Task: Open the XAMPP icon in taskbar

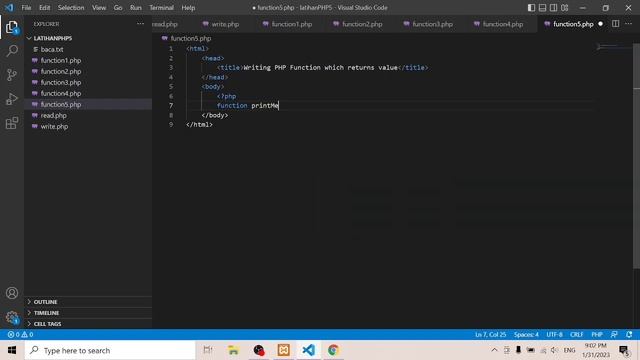Action: [284, 350]
